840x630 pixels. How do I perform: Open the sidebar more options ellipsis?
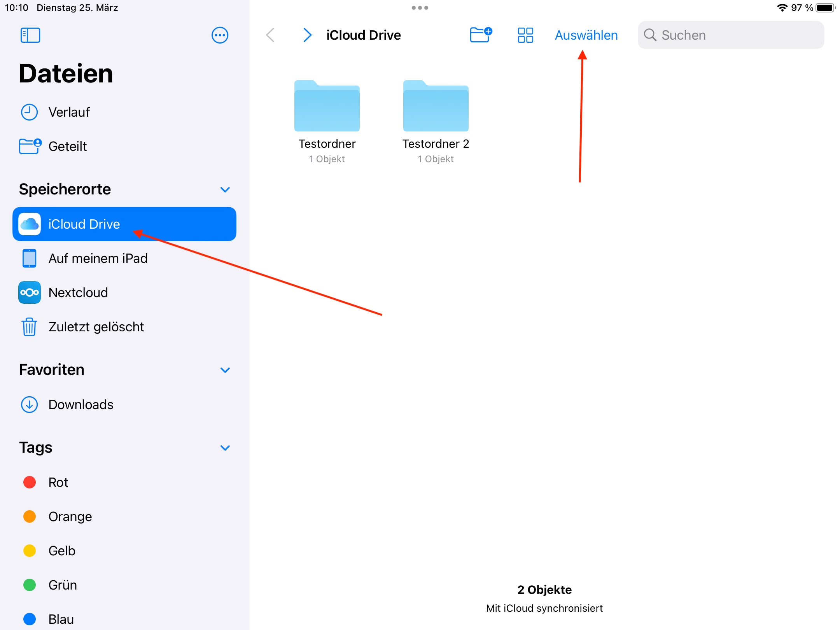[220, 35]
